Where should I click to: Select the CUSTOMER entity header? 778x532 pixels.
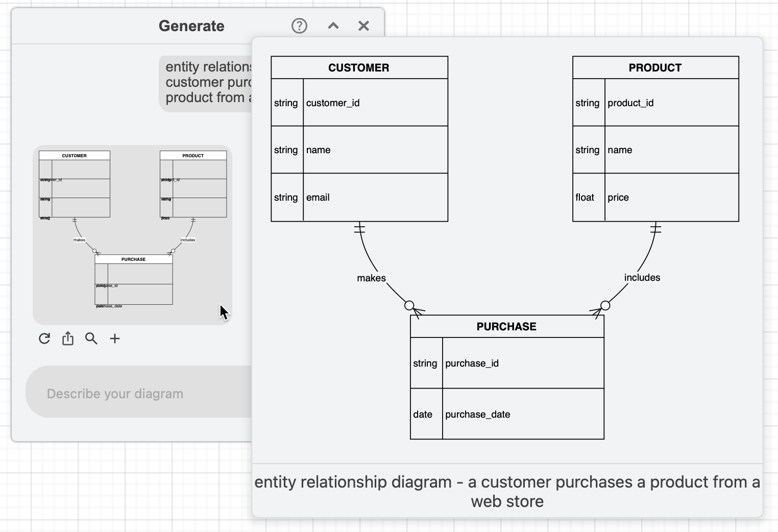(359, 67)
